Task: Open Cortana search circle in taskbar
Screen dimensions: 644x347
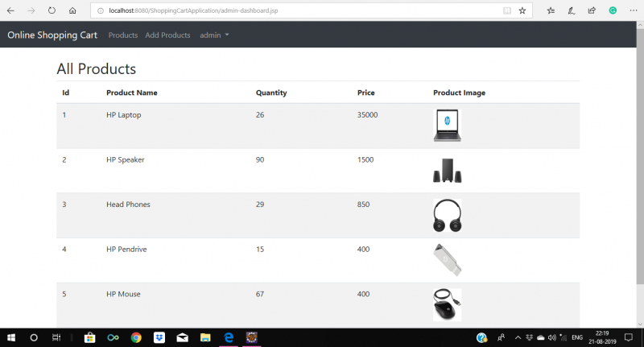Action: [x=34, y=337]
